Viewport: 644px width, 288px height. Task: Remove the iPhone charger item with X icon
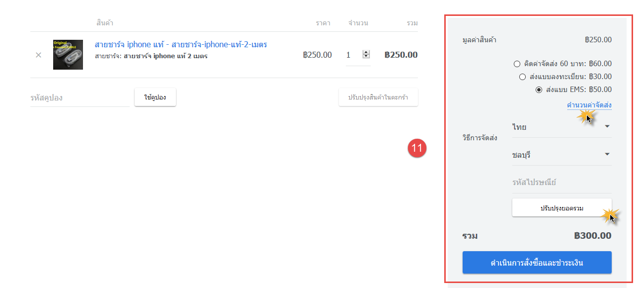pos(38,55)
